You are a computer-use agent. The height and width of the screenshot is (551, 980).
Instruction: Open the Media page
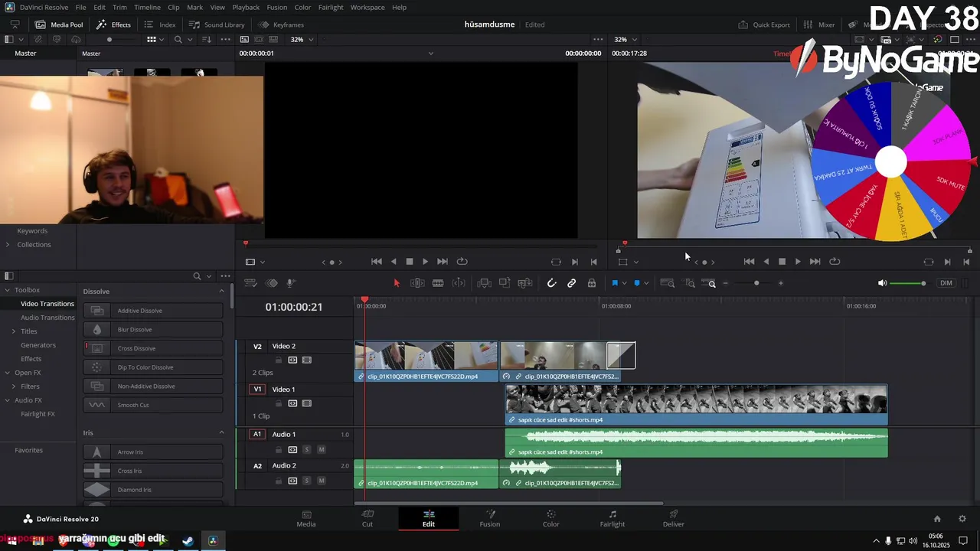[x=306, y=519]
